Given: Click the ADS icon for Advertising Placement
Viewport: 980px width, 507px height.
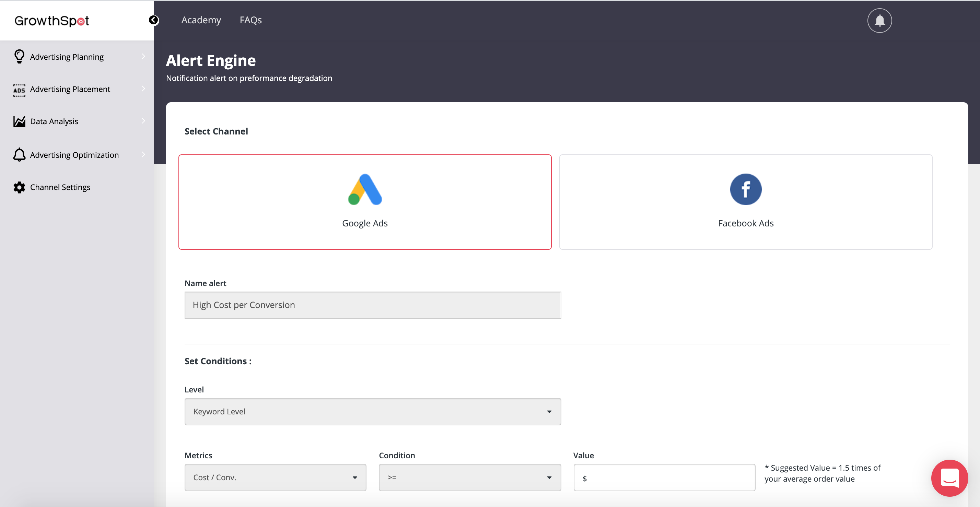Looking at the screenshot, I should (19, 90).
